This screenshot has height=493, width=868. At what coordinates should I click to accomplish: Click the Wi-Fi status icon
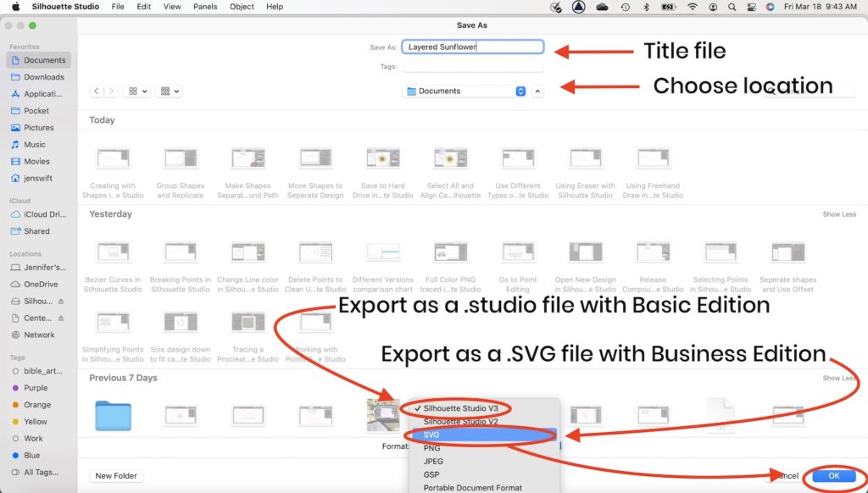coord(692,7)
